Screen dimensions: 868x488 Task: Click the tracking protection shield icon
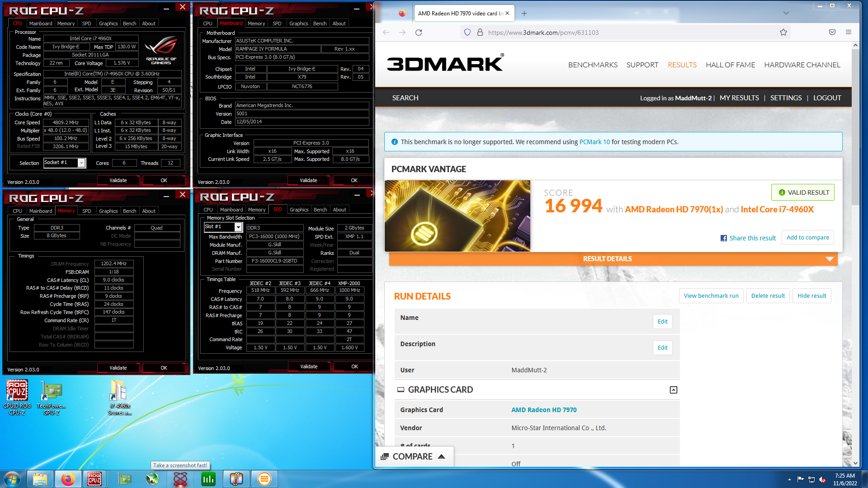pyautogui.click(x=467, y=33)
